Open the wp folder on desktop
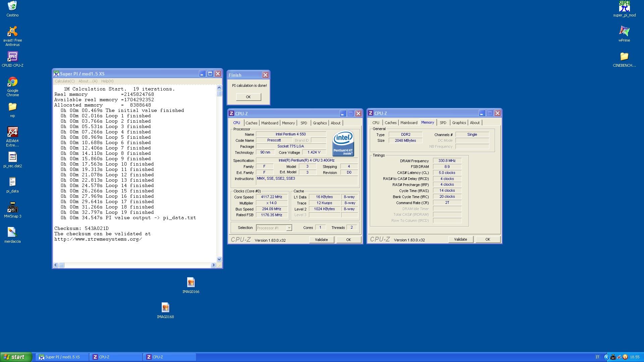Screen dimensions: 644x362 click(12, 110)
